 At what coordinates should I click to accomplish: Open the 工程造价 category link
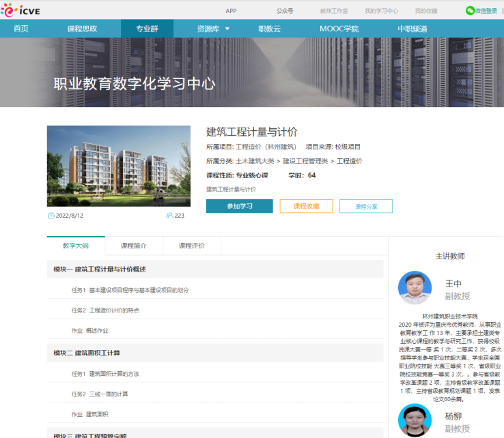(x=350, y=161)
